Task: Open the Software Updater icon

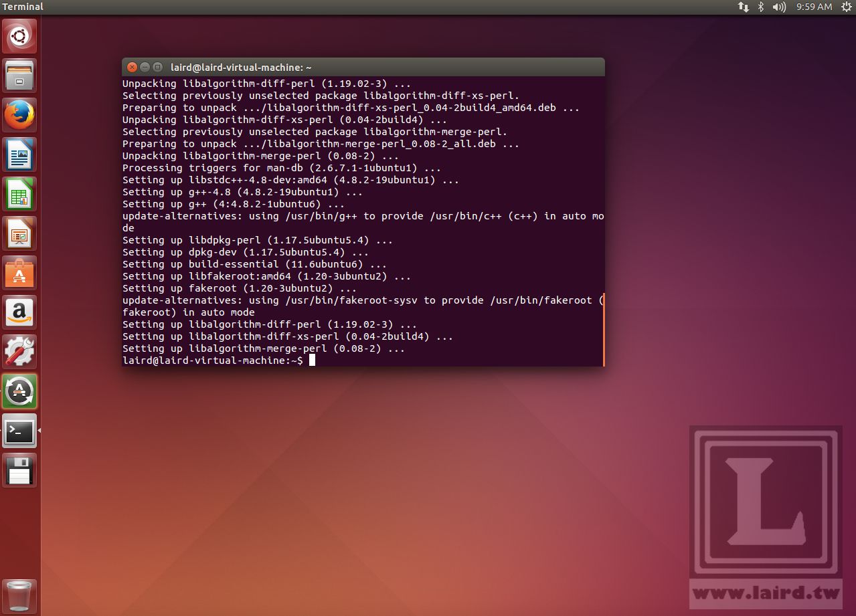Action: click(20, 391)
